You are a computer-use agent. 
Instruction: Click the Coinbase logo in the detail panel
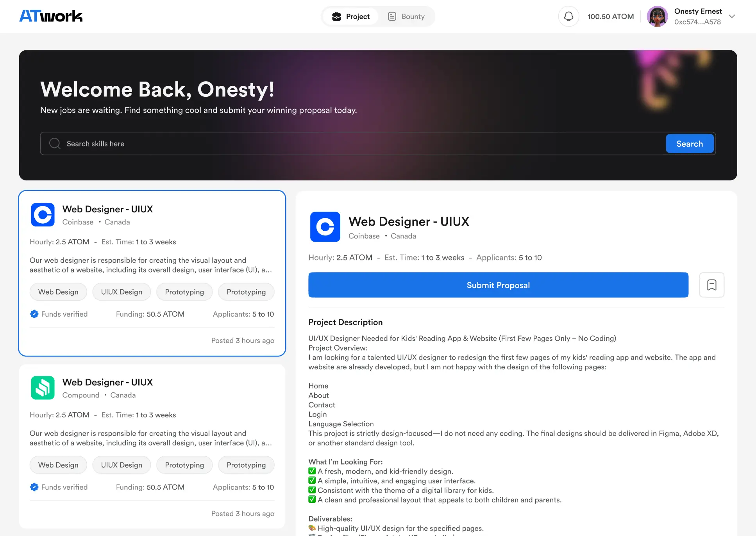pyautogui.click(x=325, y=227)
